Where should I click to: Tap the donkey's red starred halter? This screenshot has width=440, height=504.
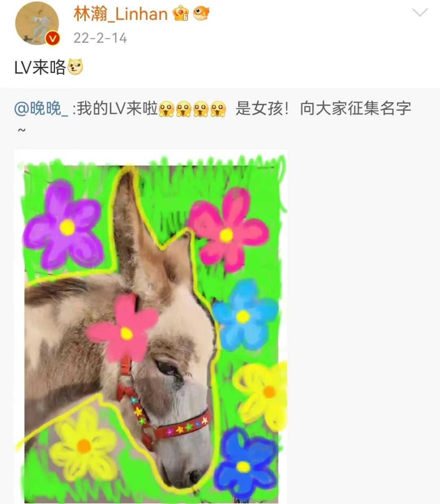pyautogui.click(x=163, y=411)
